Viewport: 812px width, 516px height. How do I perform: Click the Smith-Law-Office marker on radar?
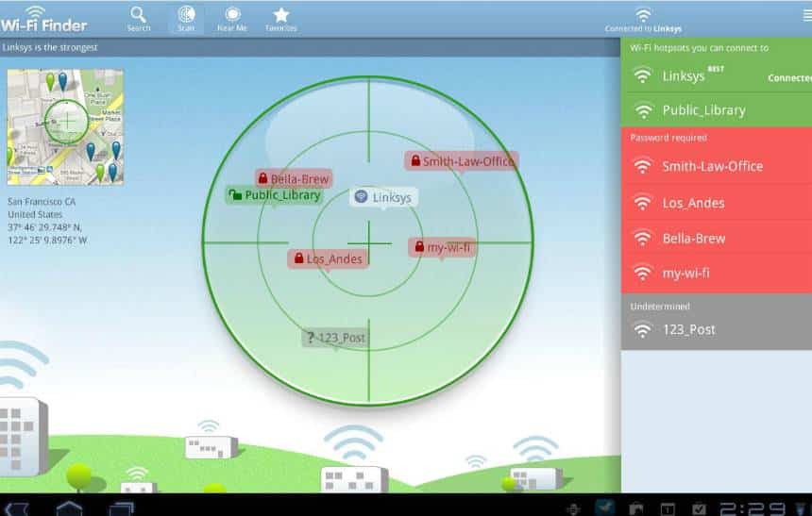[462, 161]
